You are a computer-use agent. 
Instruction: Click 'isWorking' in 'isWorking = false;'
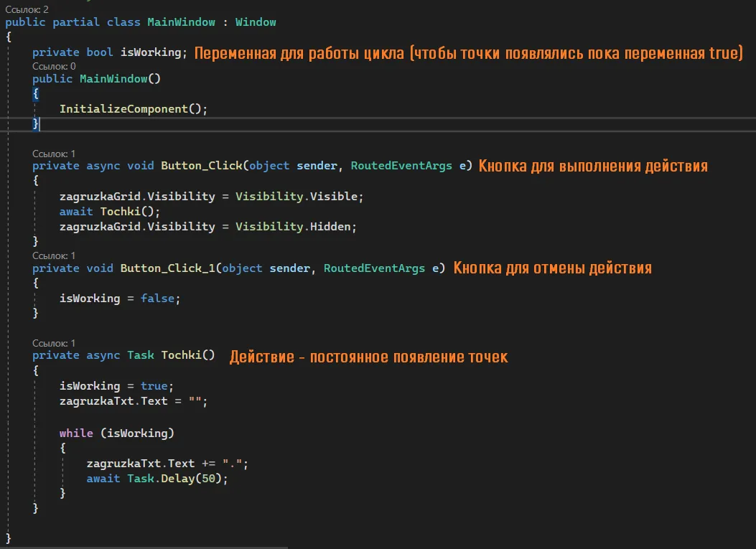click(x=90, y=299)
